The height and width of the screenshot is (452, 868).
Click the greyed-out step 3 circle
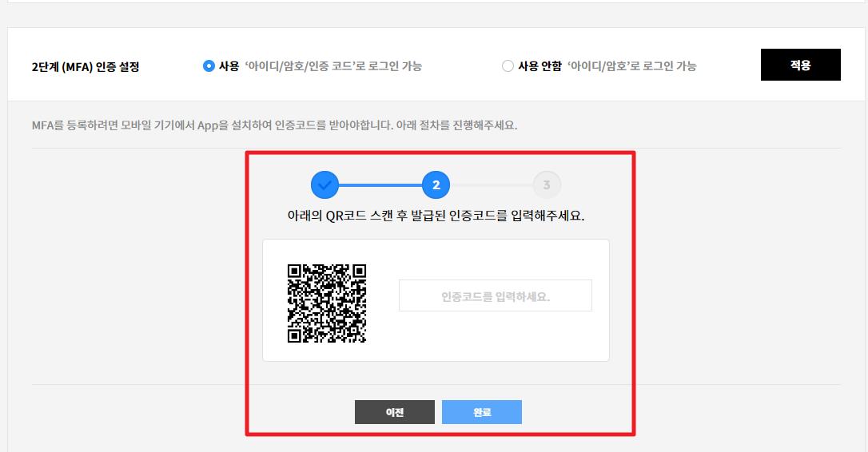547,185
